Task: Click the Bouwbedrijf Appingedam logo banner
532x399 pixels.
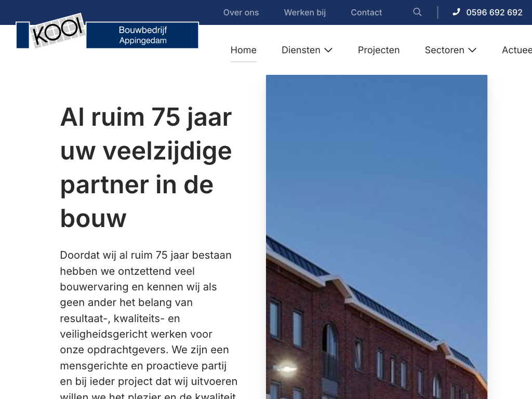Action: (x=142, y=35)
